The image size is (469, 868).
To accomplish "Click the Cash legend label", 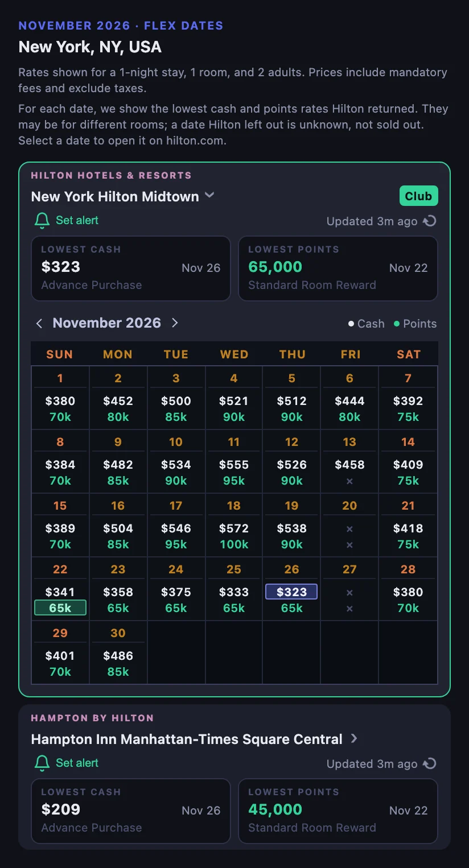I will click(371, 324).
